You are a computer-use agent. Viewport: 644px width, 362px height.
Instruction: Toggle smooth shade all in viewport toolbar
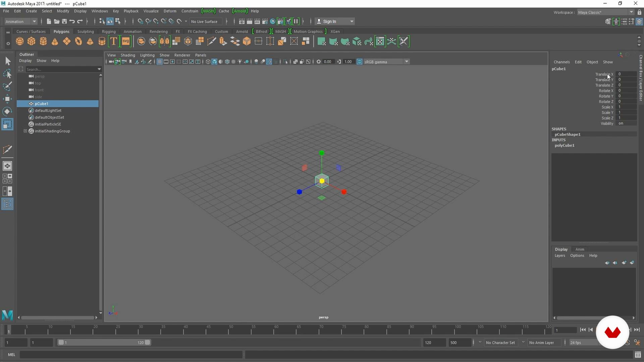[x=214, y=62]
